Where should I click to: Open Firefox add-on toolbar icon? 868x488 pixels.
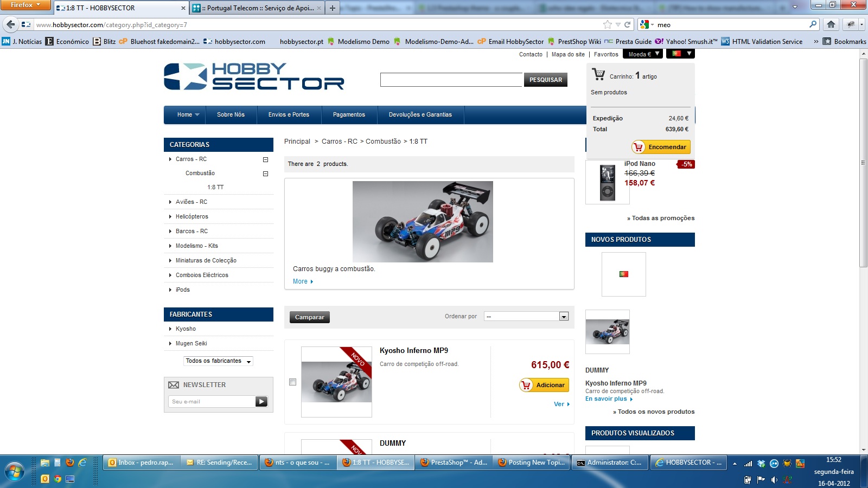851,24
